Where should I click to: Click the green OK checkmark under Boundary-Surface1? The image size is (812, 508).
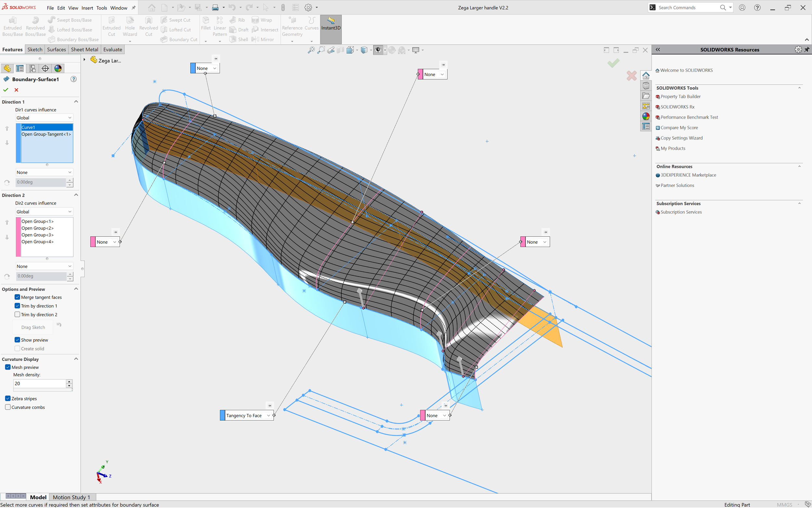tap(6, 90)
